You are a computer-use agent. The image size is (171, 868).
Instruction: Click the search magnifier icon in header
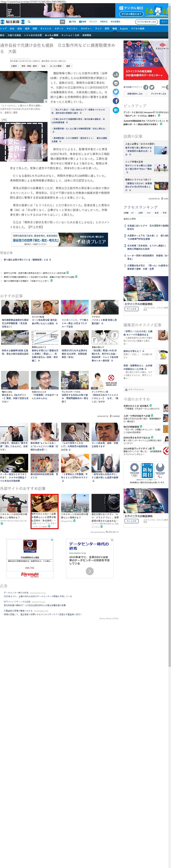(29, 22)
